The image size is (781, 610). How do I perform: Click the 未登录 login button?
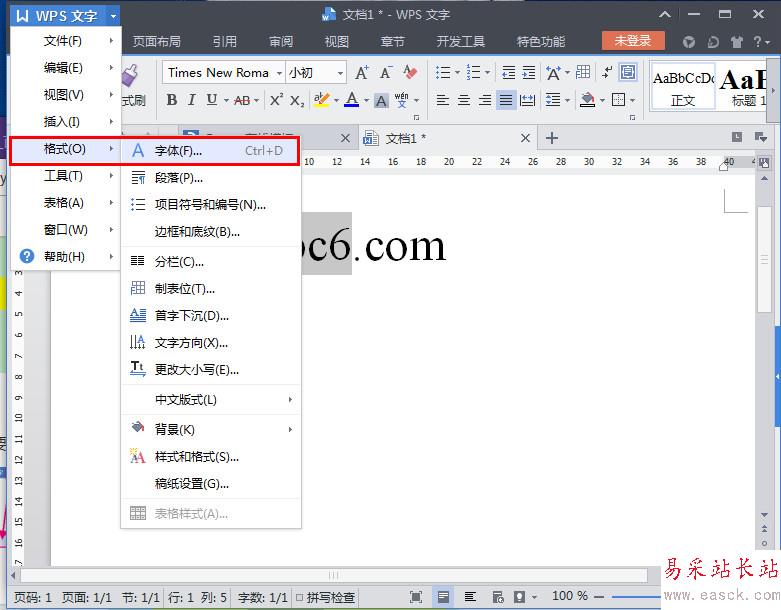click(633, 41)
